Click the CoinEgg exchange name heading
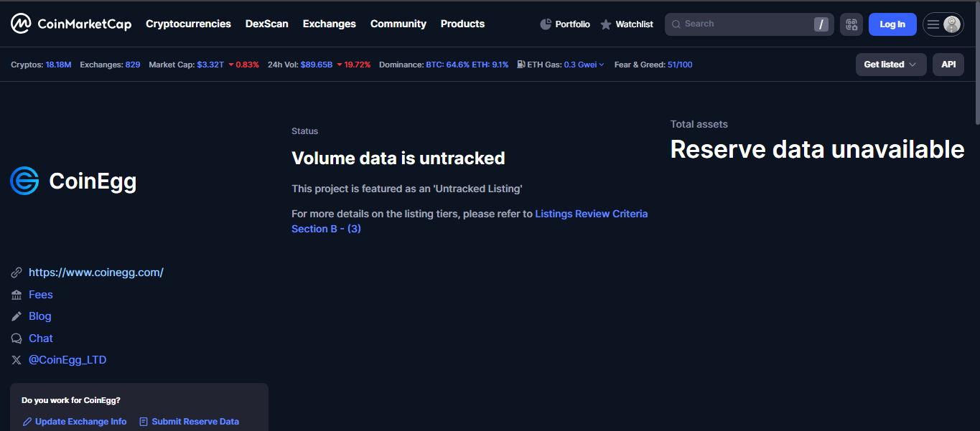This screenshot has height=431, width=980. pyautogui.click(x=93, y=181)
